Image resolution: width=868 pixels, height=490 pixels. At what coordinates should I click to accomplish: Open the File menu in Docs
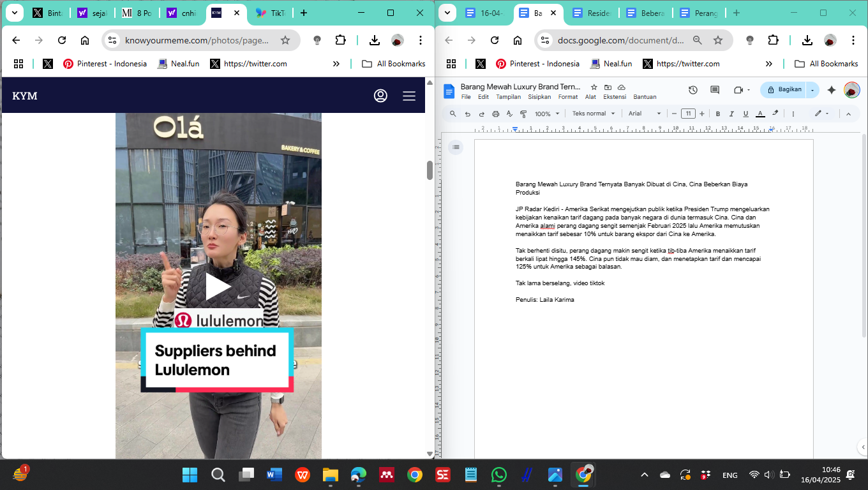(x=466, y=97)
